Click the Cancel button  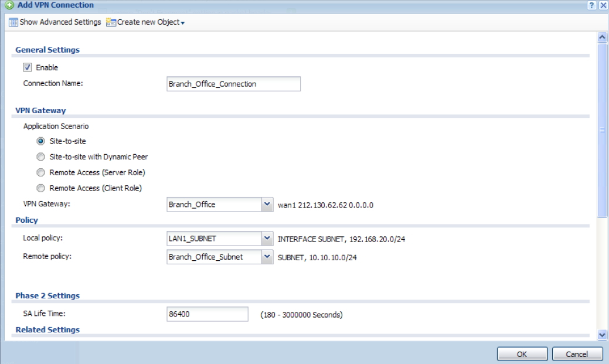tap(577, 354)
